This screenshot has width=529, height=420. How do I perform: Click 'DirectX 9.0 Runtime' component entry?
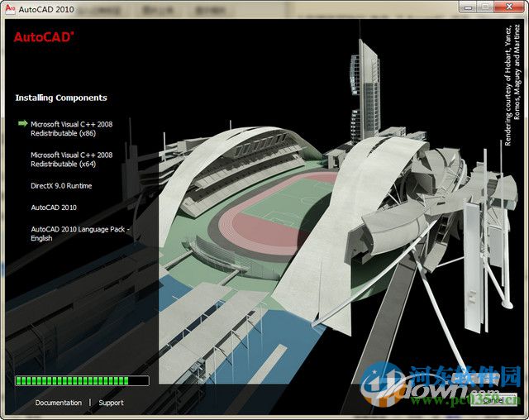tap(61, 185)
